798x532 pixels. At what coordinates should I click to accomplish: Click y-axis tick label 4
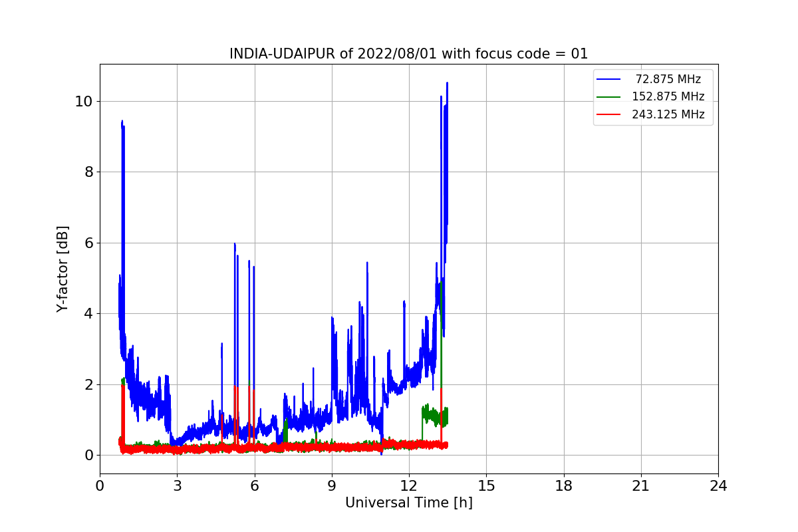tap(87, 313)
